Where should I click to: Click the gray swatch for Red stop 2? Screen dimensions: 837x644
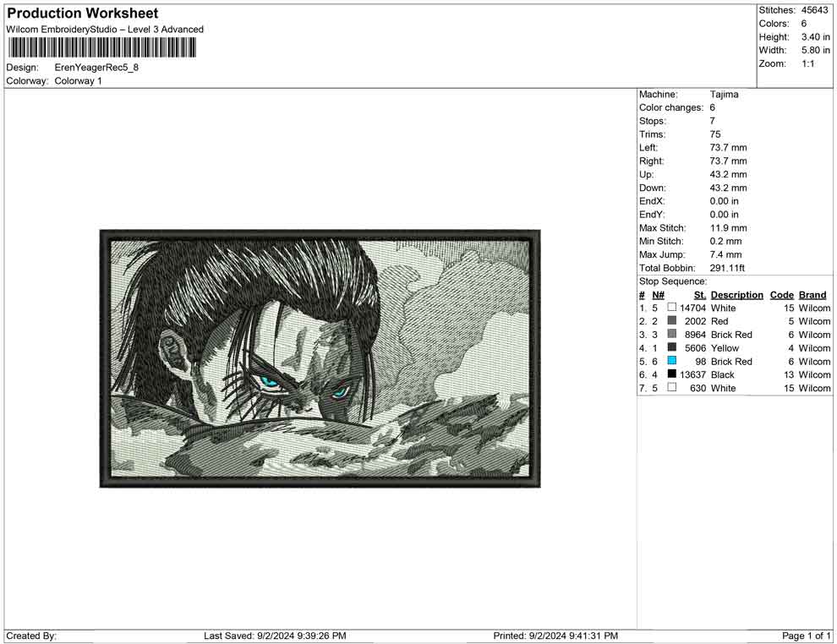coord(672,320)
